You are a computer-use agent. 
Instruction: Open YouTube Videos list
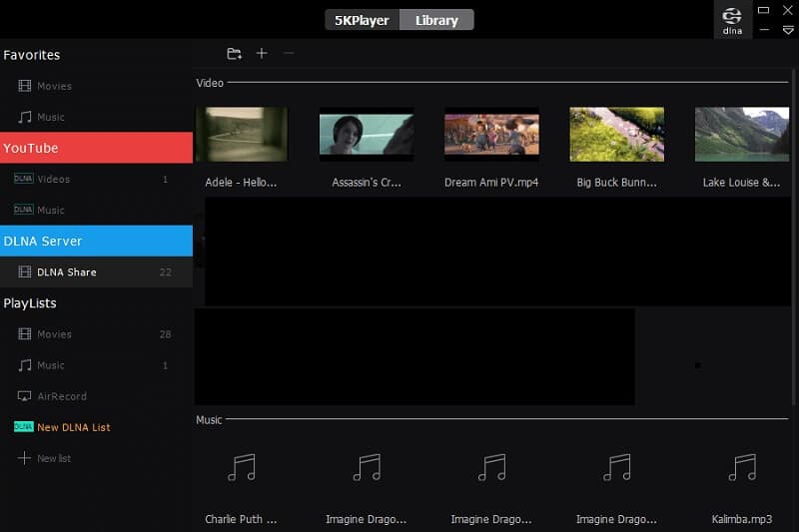point(96,179)
